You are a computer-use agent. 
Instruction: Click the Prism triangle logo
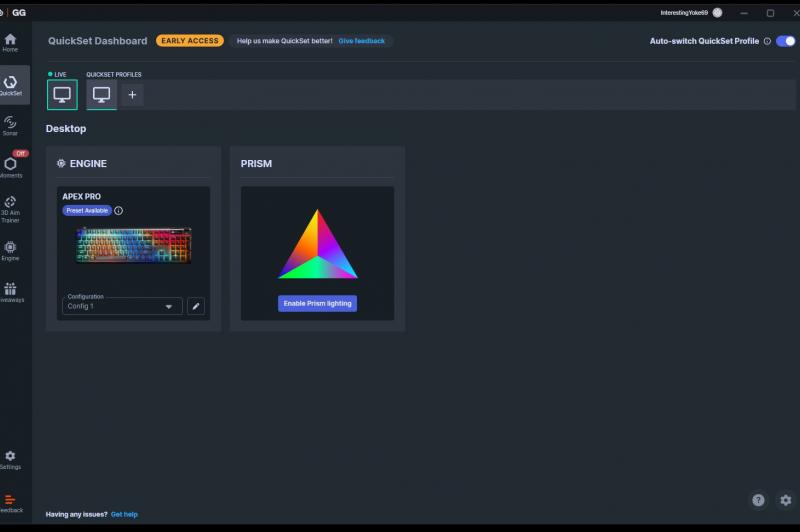[x=317, y=244]
